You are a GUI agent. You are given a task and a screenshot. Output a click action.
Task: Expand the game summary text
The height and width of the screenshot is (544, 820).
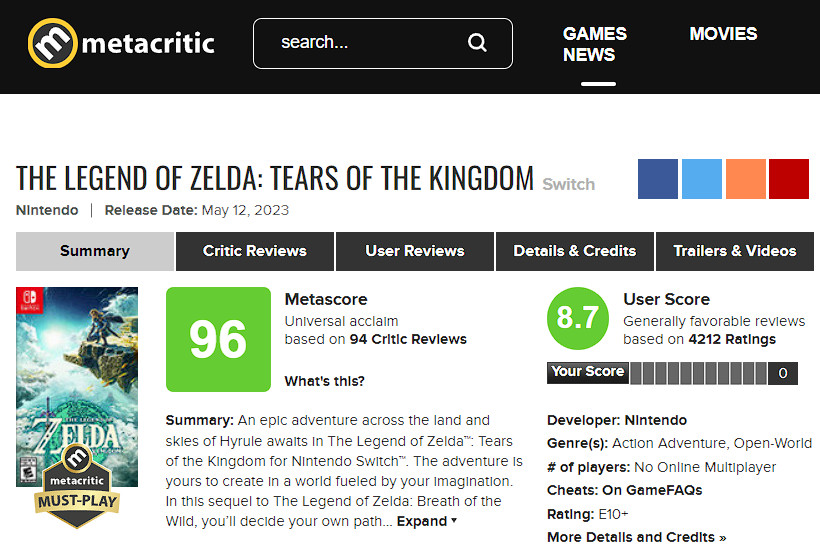tap(427, 521)
